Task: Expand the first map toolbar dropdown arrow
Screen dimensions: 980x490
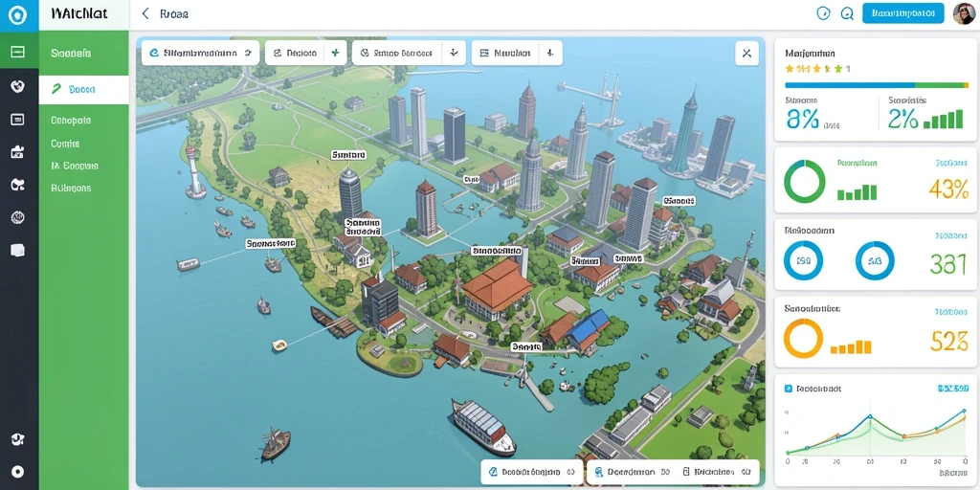Action: pyautogui.click(x=248, y=54)
